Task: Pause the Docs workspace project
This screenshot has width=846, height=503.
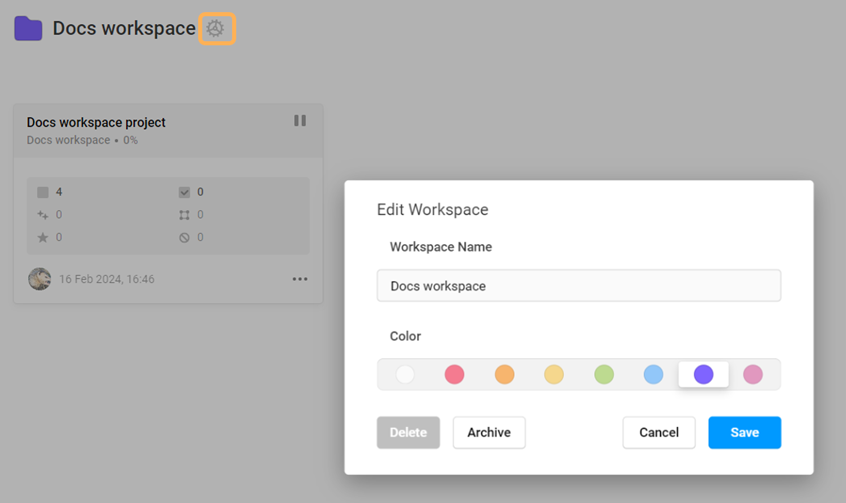Action: 300,121
